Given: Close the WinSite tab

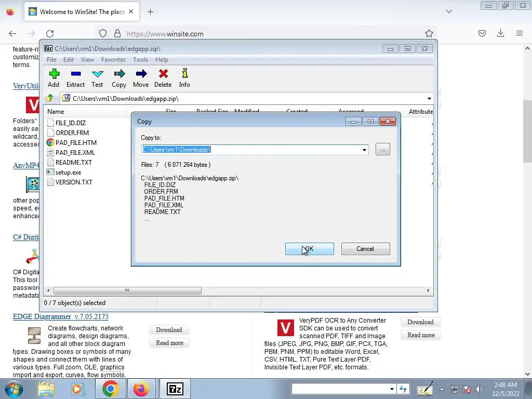Looking at the screenshot, I should click(x=131, y=11).
